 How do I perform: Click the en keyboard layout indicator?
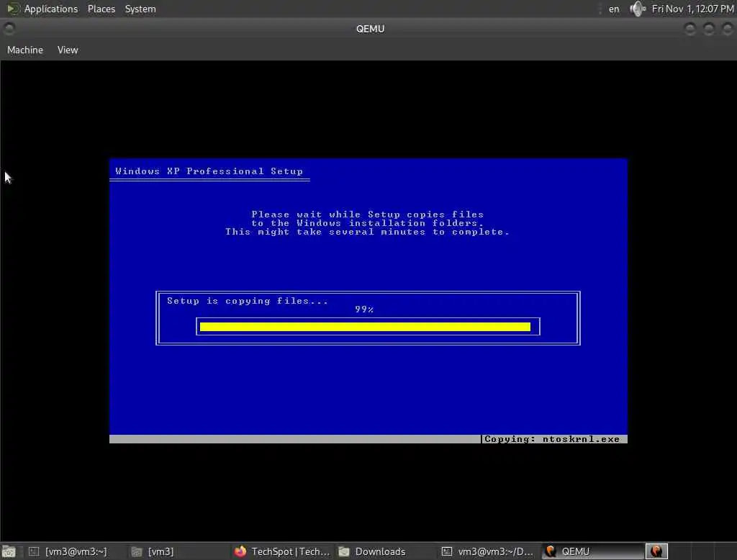pyautogui.click(x=614, y=9)
